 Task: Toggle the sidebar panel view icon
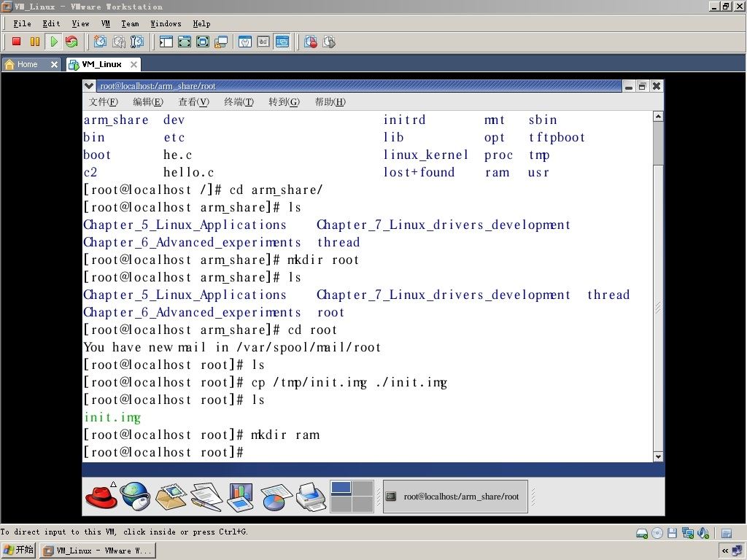(x=166, y=42)
